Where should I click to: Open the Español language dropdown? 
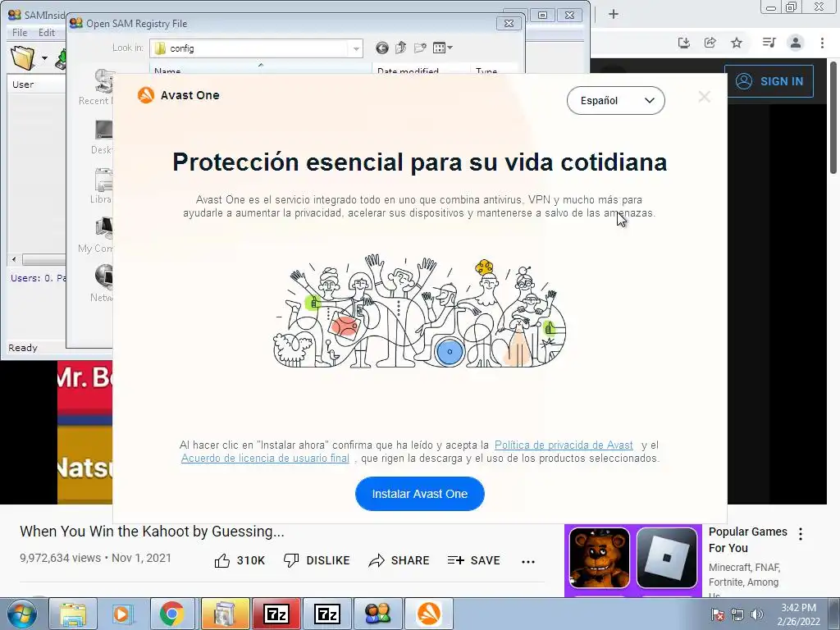[615, 100]
